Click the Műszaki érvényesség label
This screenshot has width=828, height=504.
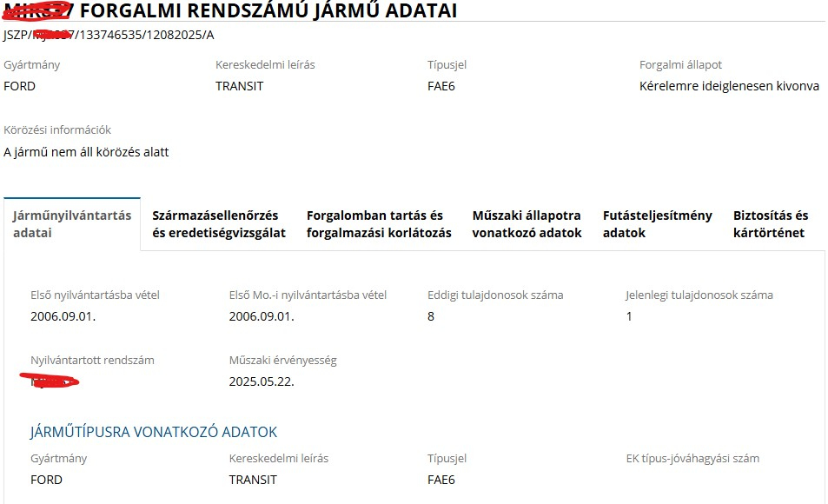[282, 360]
